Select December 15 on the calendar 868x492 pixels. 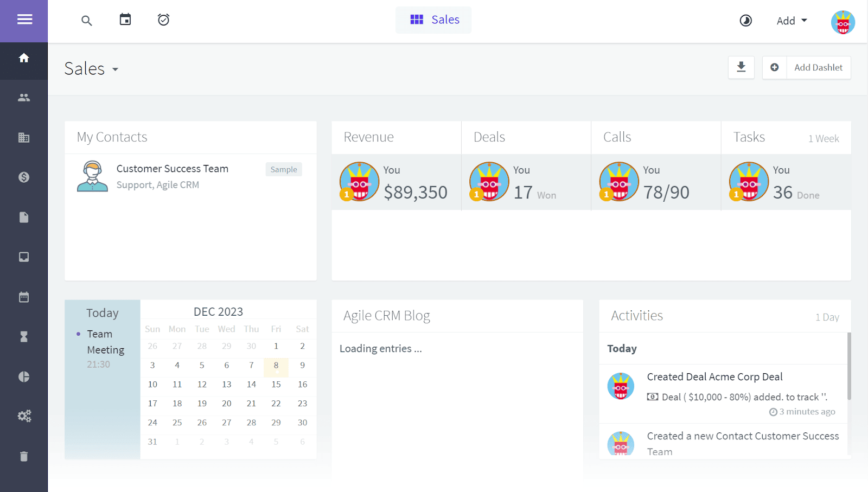[x=276, y=384]
